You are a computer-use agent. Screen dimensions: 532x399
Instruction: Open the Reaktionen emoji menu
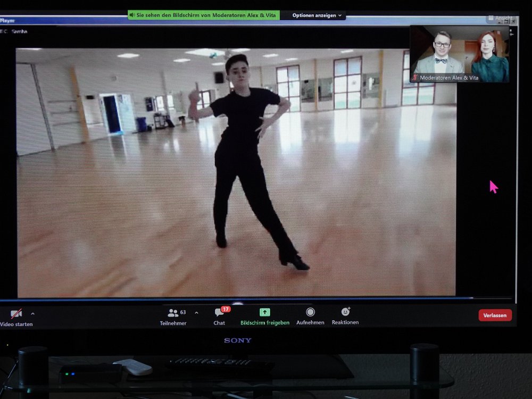coord(345,317)
